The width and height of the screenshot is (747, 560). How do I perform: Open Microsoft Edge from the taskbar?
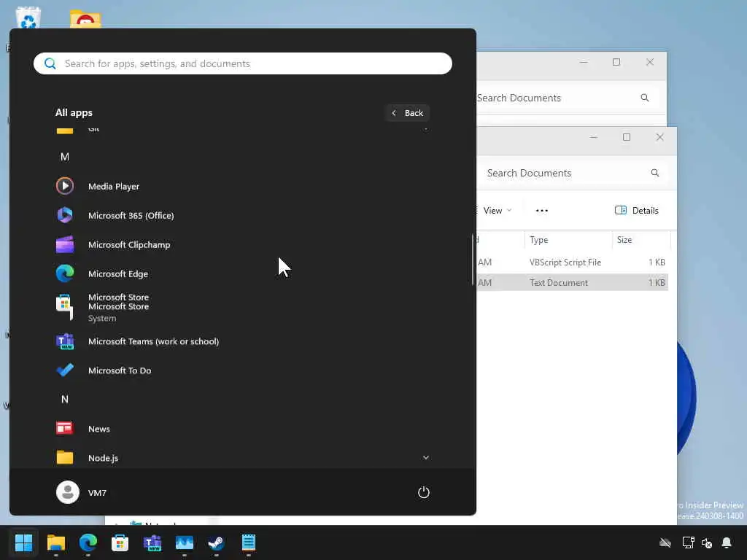(x=88, y=542)
